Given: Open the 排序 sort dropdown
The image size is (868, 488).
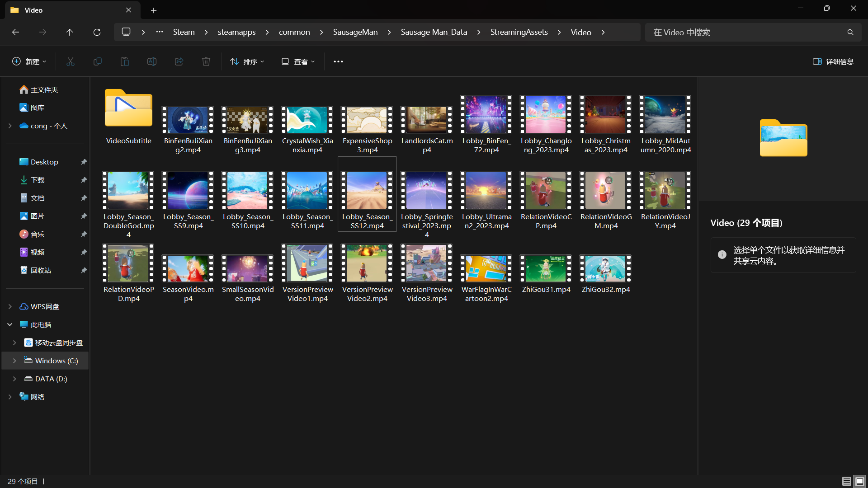Looking at the screenshot, I should [247, 61].
